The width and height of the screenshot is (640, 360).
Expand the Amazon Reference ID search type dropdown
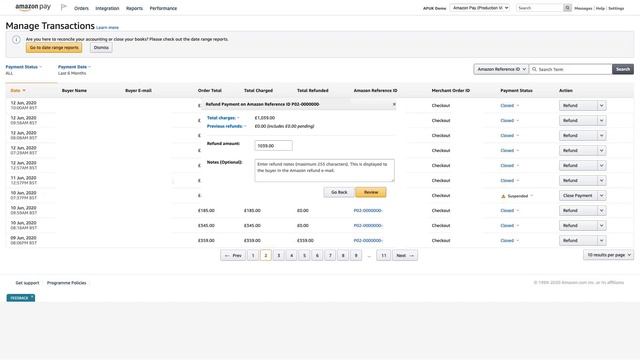[501, 69]
